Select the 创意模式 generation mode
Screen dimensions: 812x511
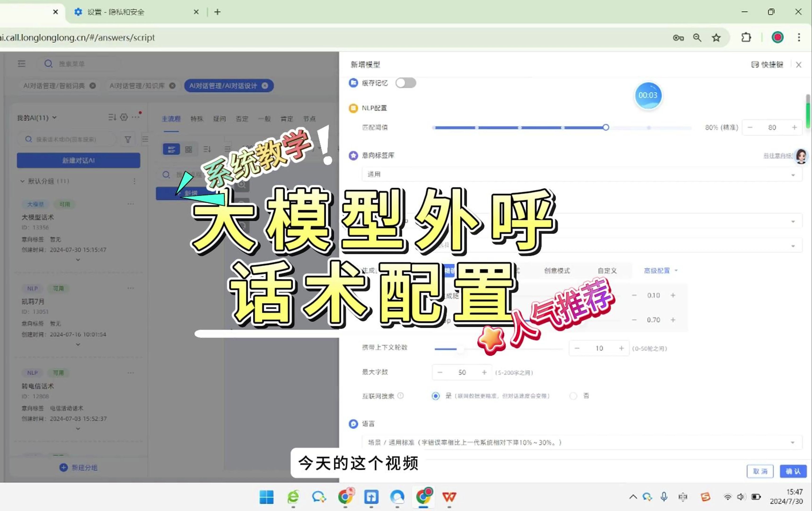pos(557,270)
